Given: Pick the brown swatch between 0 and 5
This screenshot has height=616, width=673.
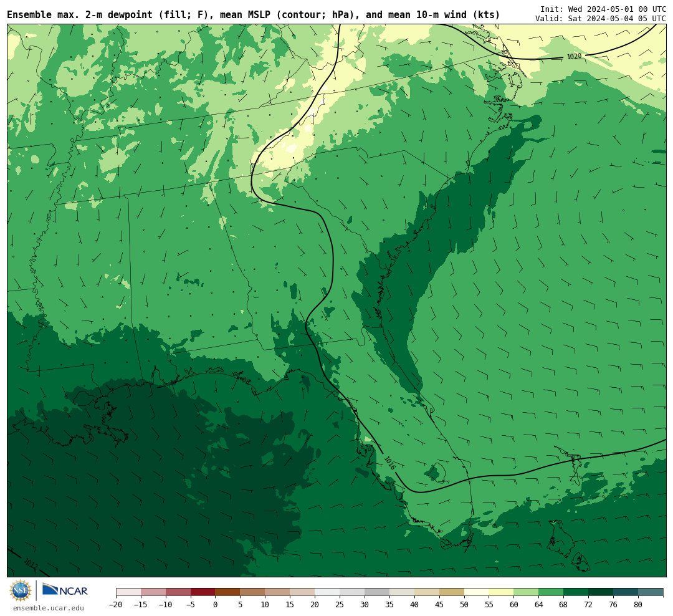Looking at the screenshot, I should tap(228, 592).
